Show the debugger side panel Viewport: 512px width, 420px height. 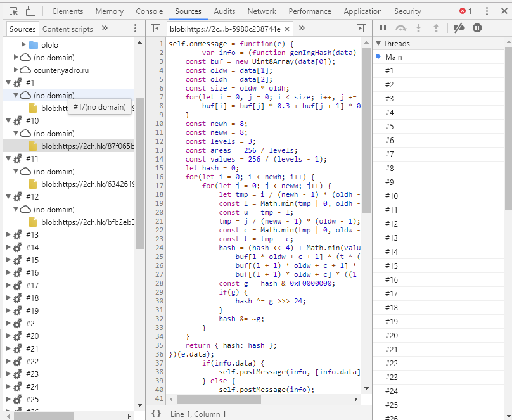tap(361, 29)
